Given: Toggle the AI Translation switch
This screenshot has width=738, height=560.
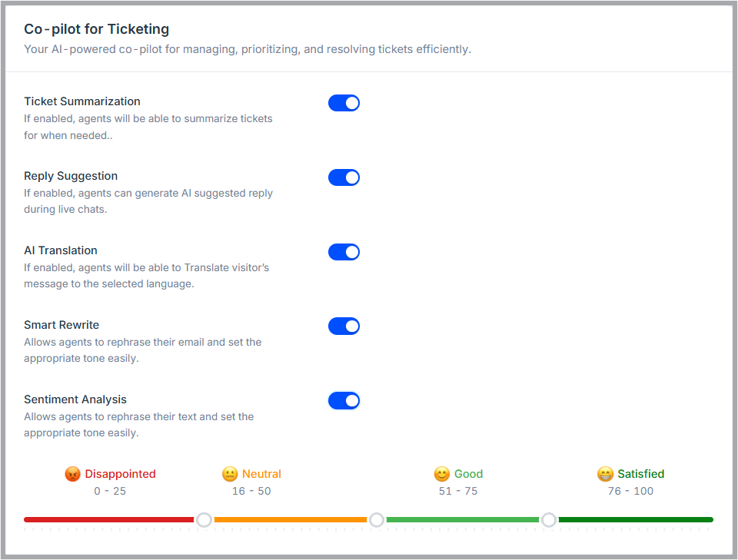Looking at the screenshot, I should tap(344, 252).
